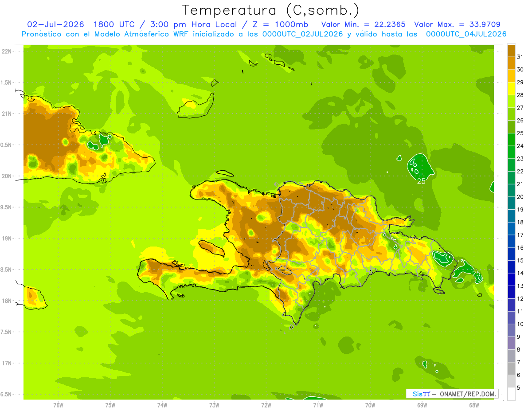Click the legend swatch between 29 and 30

[511, 75]
